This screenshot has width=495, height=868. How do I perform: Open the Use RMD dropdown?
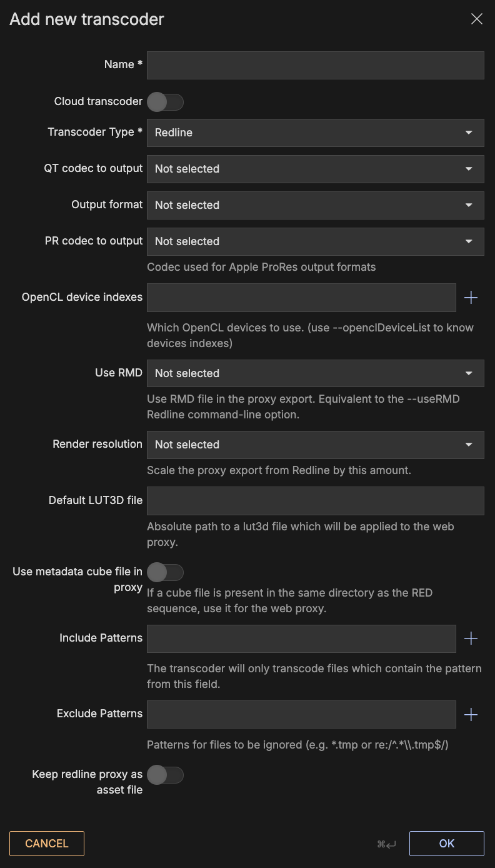click(315, 373)
